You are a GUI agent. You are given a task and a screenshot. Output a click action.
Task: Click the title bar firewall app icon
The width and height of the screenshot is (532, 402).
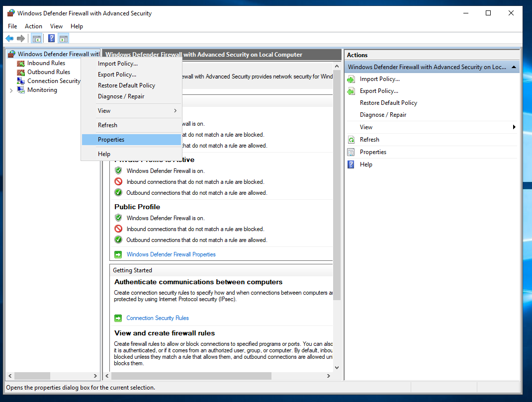[11, 13]
